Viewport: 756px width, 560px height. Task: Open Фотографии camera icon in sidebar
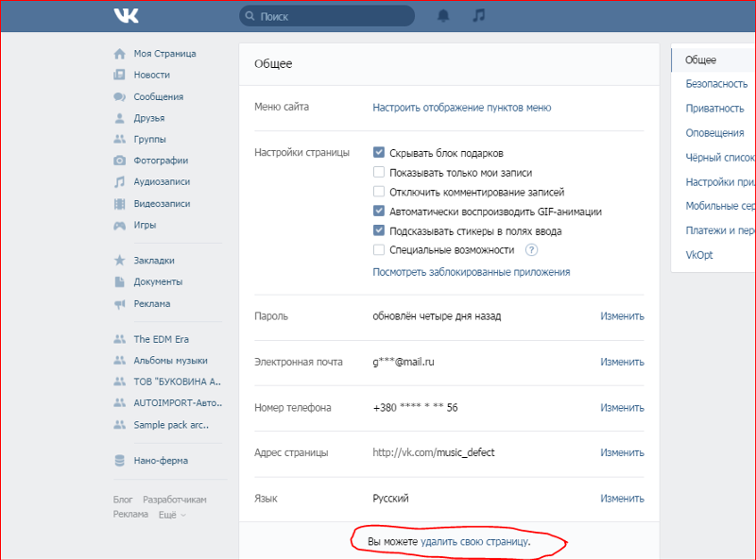coord(119,161)
